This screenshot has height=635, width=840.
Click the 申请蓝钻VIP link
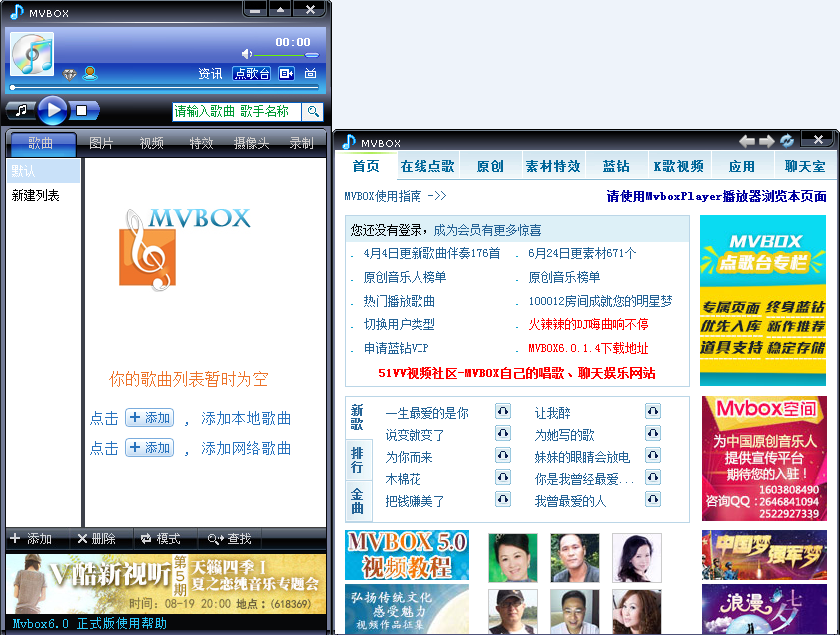point(398,351)
